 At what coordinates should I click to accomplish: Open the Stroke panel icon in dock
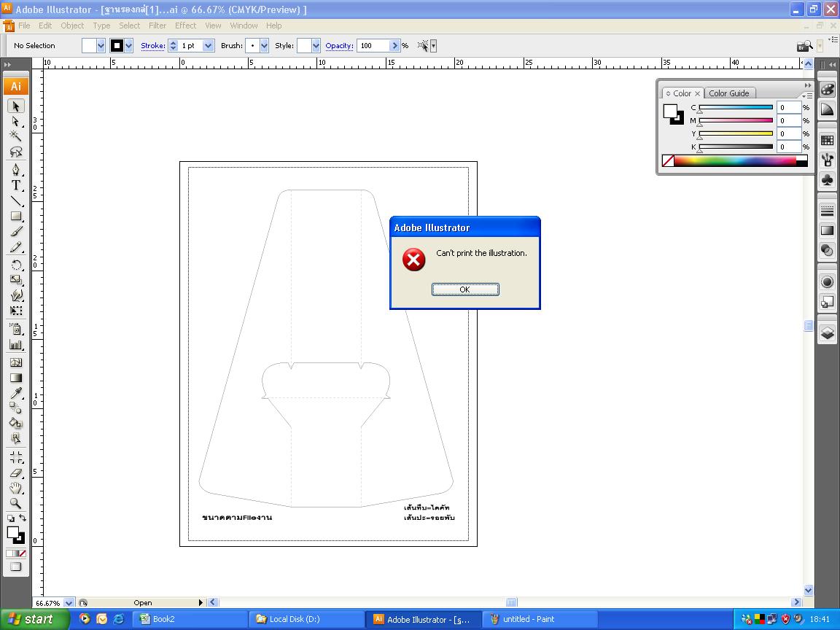click(x=827, y=211)
